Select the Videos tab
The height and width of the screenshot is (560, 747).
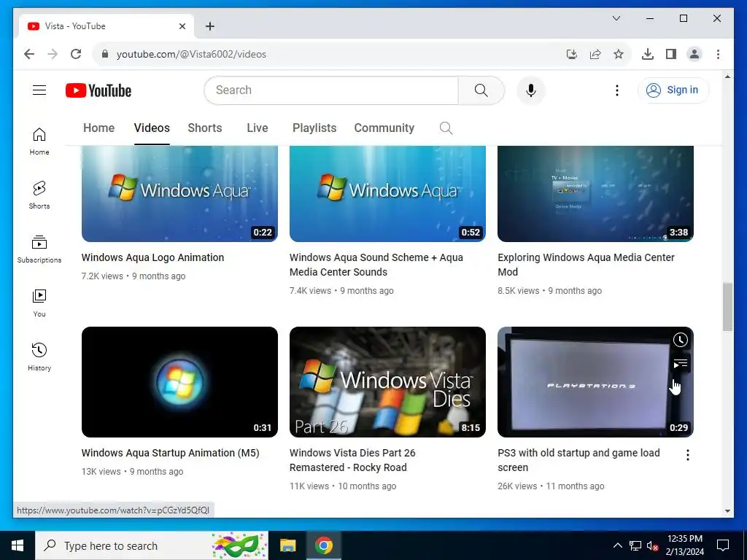click(x=152, y=128)
